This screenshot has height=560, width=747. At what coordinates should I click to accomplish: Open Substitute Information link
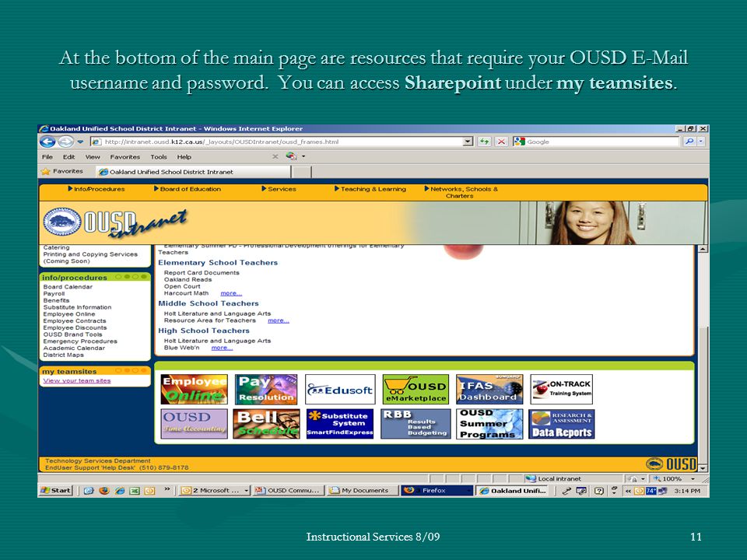point(77,308)
